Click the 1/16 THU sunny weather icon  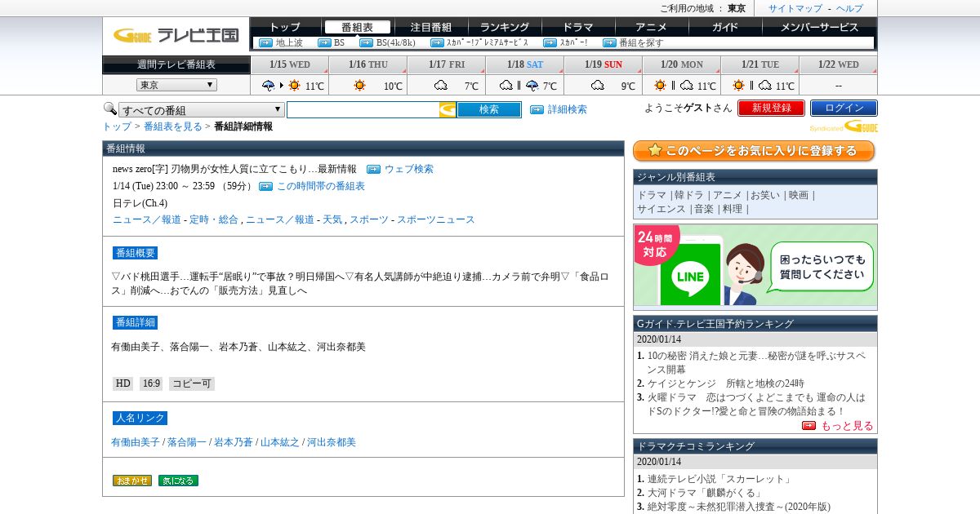pos(359,85)
